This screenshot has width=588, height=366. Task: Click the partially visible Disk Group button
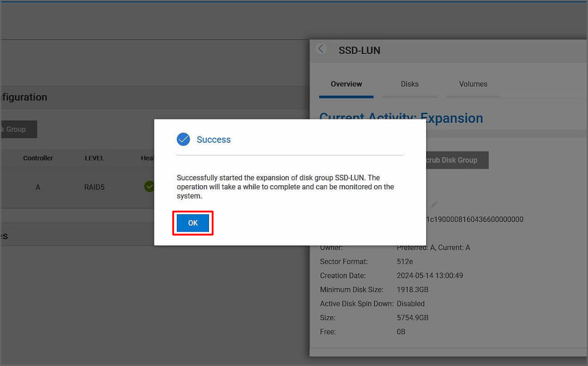17,130
